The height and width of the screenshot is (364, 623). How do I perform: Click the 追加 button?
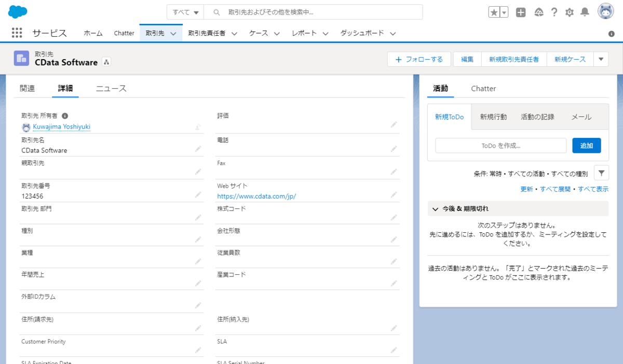pos(586,146)
